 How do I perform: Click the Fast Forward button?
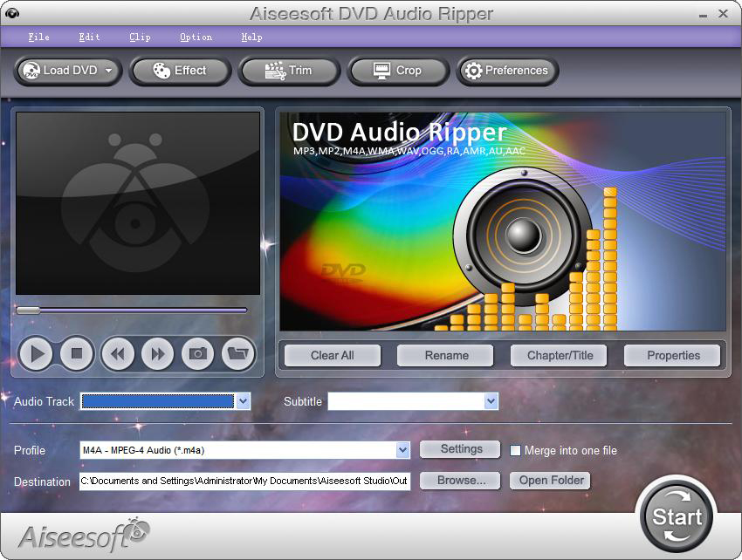[x=157, y=353]
